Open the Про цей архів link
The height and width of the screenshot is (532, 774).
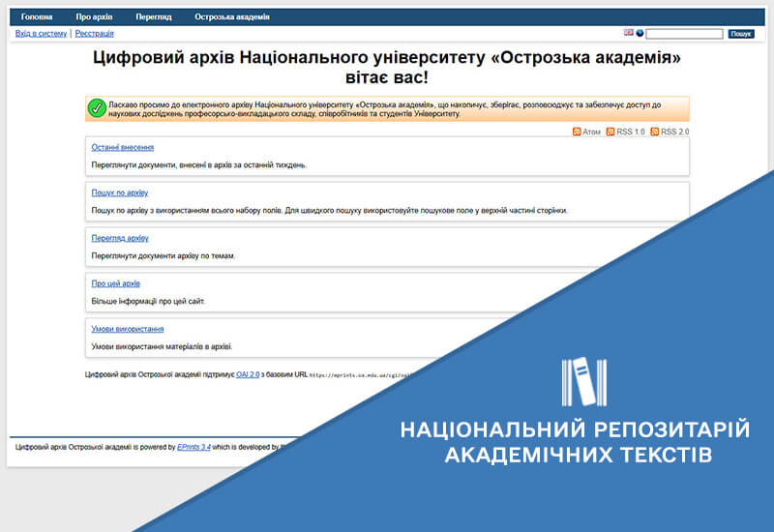(115, 283)
